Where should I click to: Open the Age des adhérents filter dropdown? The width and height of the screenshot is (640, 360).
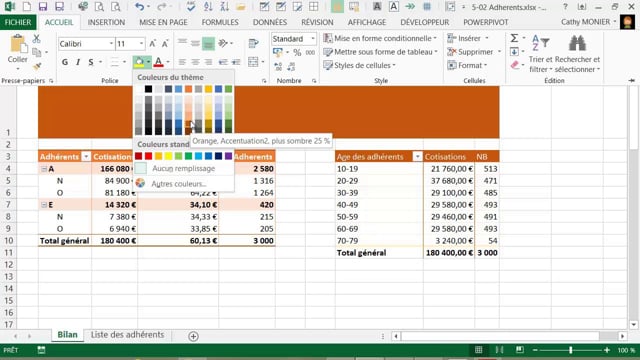coord(417,157)
